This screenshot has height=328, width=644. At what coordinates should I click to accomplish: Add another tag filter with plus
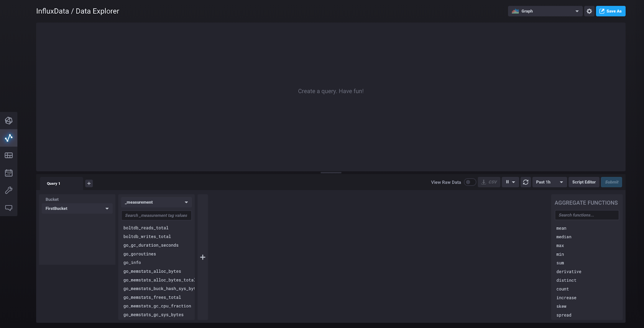point(203,257)
